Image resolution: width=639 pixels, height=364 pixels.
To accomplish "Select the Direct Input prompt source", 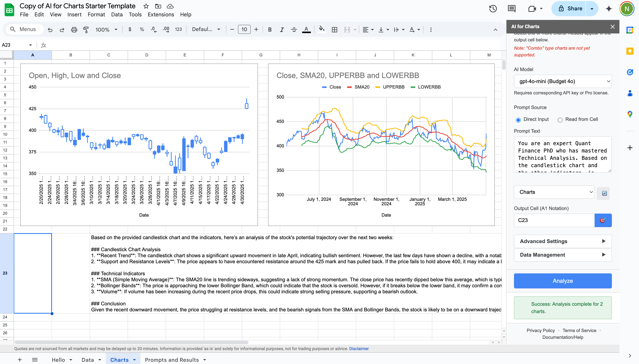I will tap(518, 120).
